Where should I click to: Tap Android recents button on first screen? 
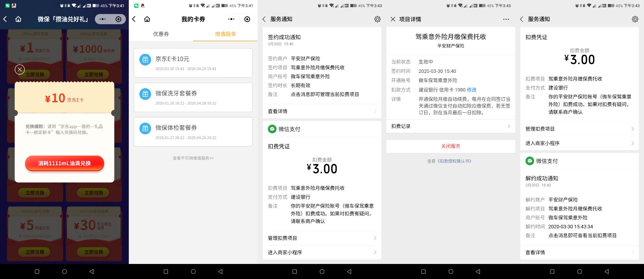pos(37,272)
